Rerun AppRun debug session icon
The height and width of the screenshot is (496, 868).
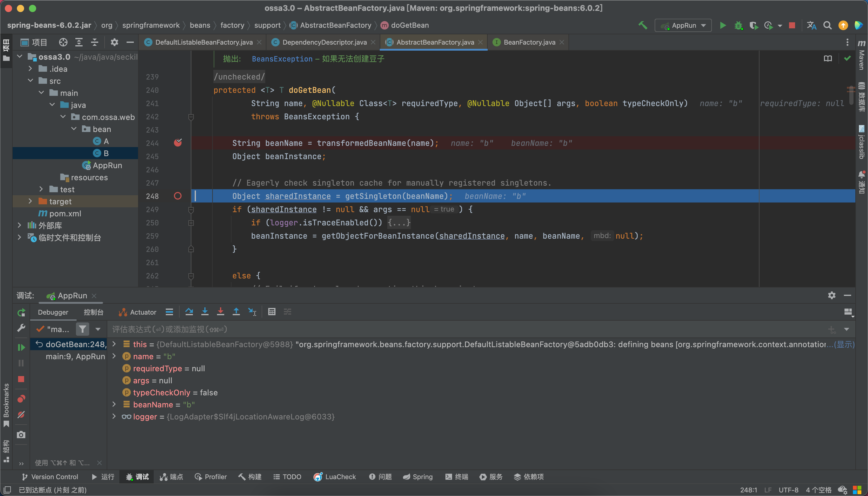pyautogui.click(x=21, y=312)
